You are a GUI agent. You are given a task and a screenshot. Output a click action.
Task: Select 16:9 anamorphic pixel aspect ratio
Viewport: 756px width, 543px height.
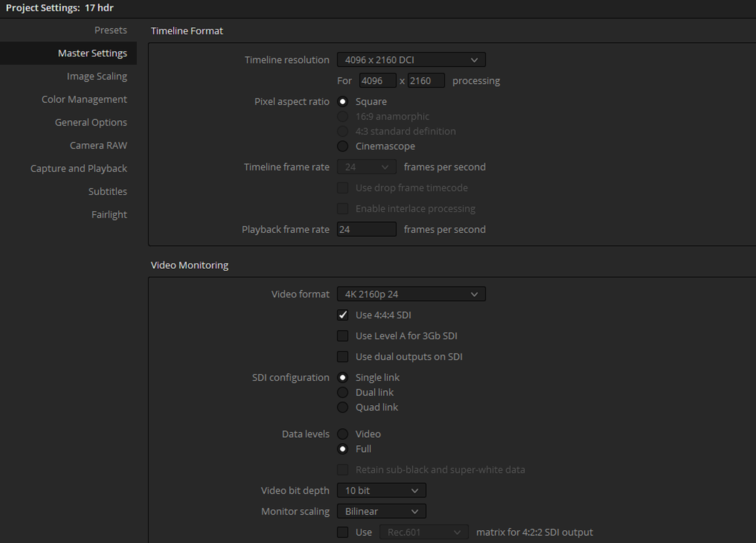[x=343, y=117]
